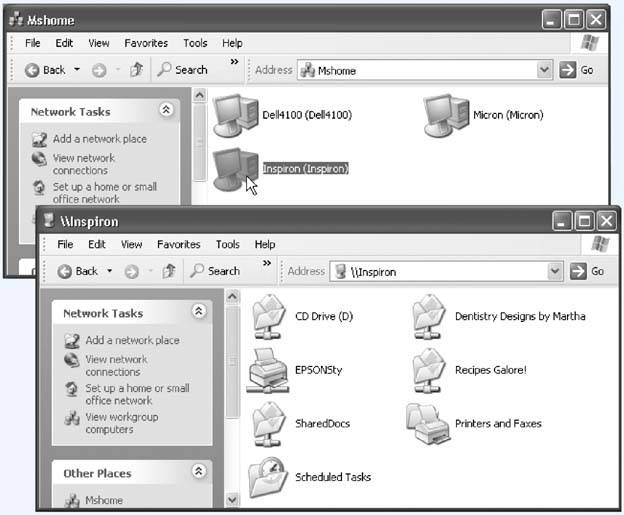The height and width of the screenshot is (515, 624).
Task: Click the \\Inspiron task pane scrollbar thumb
Action: pos(232,361)
